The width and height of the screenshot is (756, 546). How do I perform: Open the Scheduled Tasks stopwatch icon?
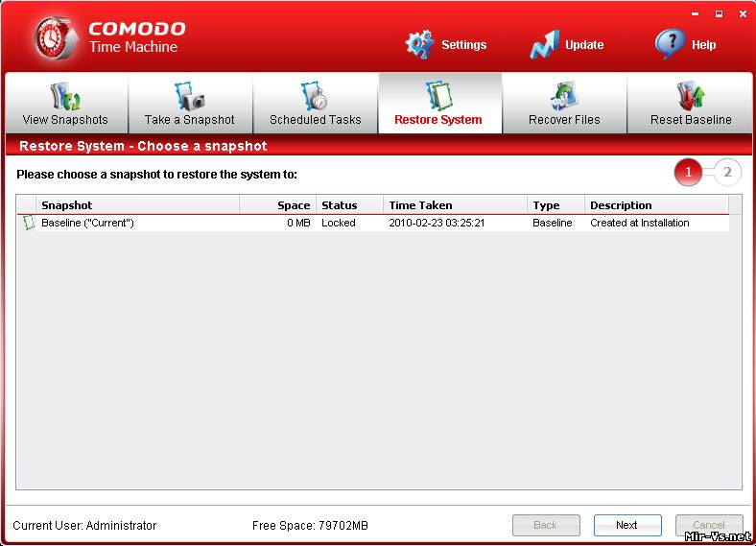[x=314, y=96]
